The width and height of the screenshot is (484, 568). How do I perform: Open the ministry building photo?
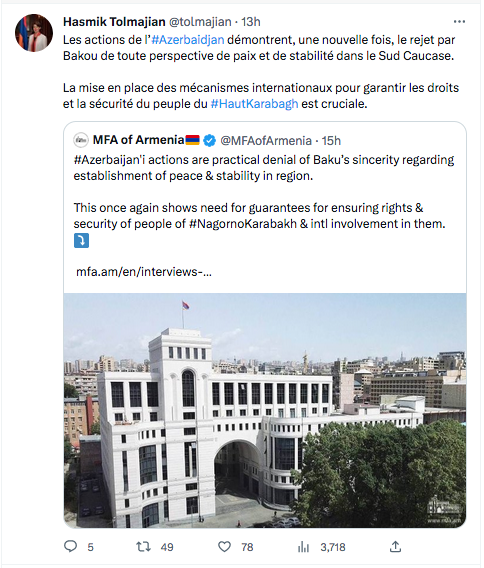pyautogui.click(x=265, y=410)
